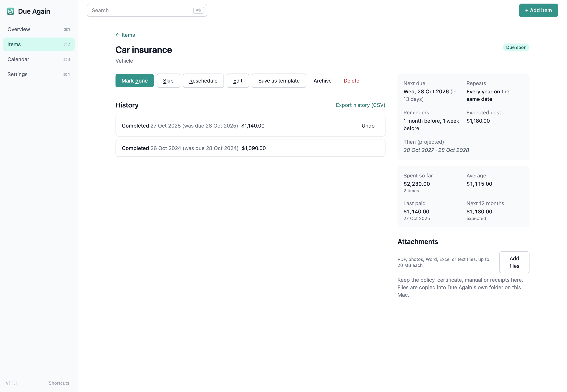Delete the Car insurance item

coord(351,81)
